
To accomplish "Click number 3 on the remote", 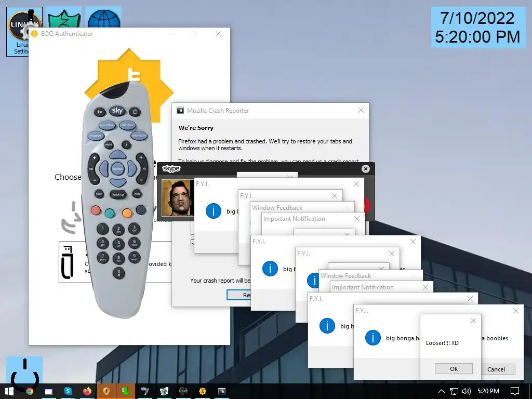I will tap(135, 229).
